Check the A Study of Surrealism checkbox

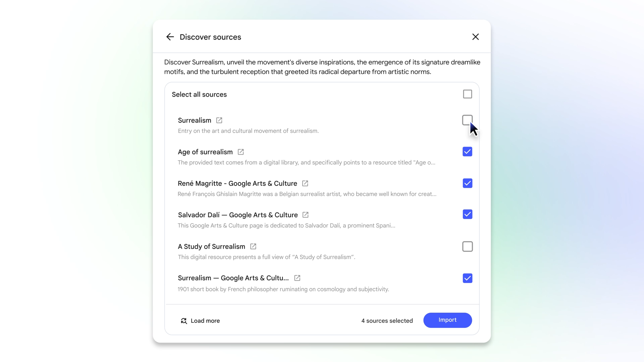(467, 246)
